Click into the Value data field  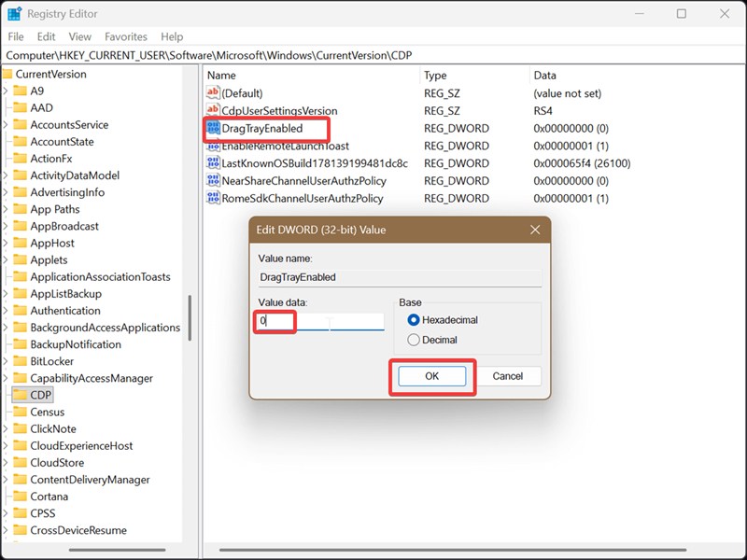tap(321, 321)
